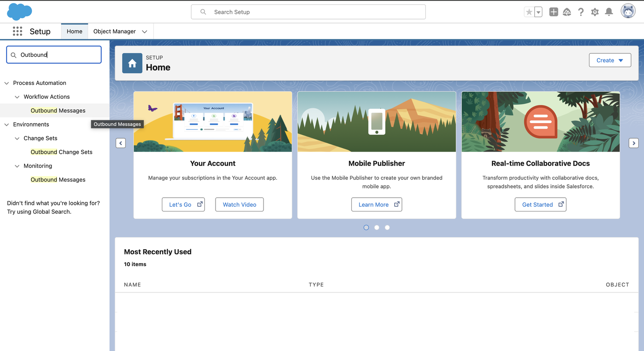The image size is (644, 351).
Task: Click the Setup Home house icon
Action: [x=132, y=63]
